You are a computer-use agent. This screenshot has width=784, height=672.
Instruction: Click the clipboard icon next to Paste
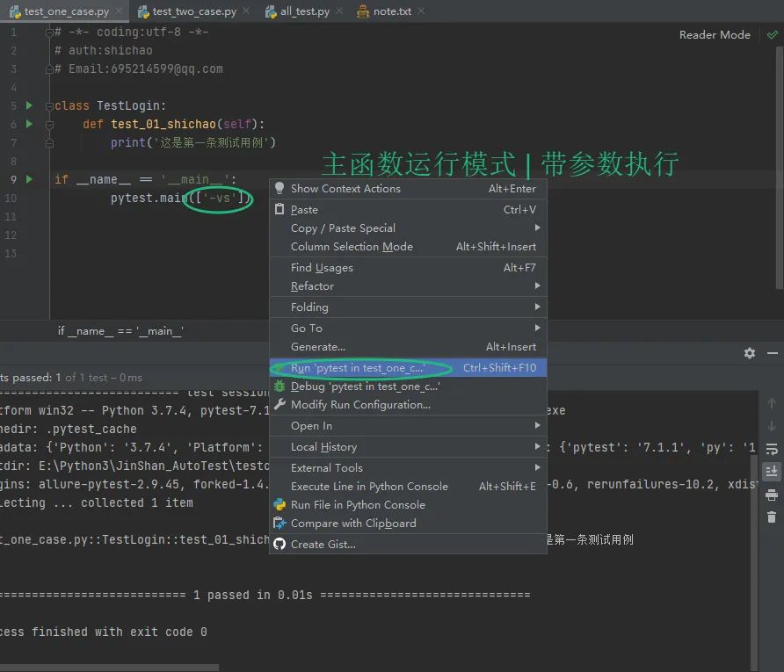coord(279,209)
